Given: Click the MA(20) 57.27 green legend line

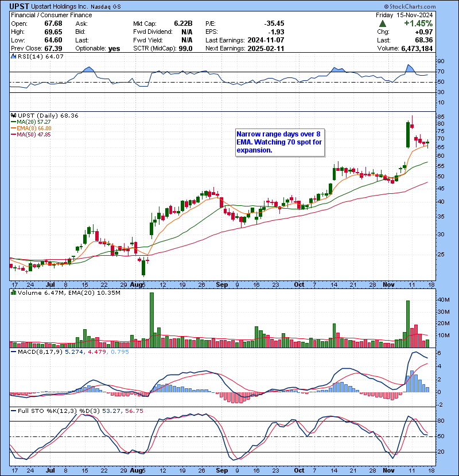Looking at the screenshot, I should pos(30,122).
